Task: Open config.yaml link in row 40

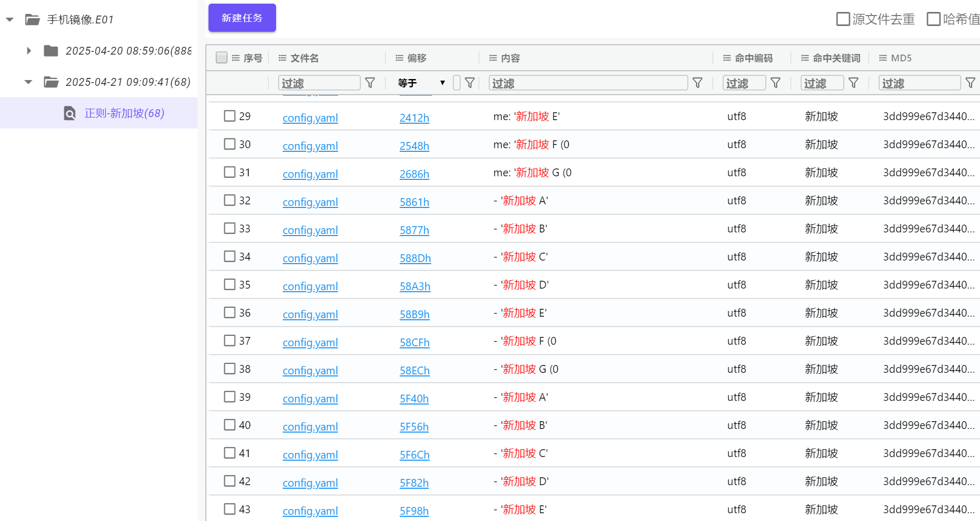Action: [310, 427]
